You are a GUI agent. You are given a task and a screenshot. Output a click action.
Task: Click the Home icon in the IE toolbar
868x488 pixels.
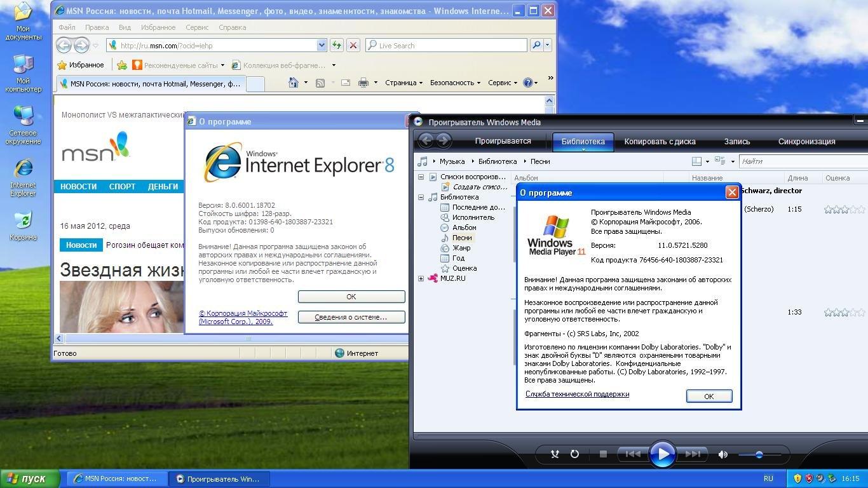(x=293, y=83)
